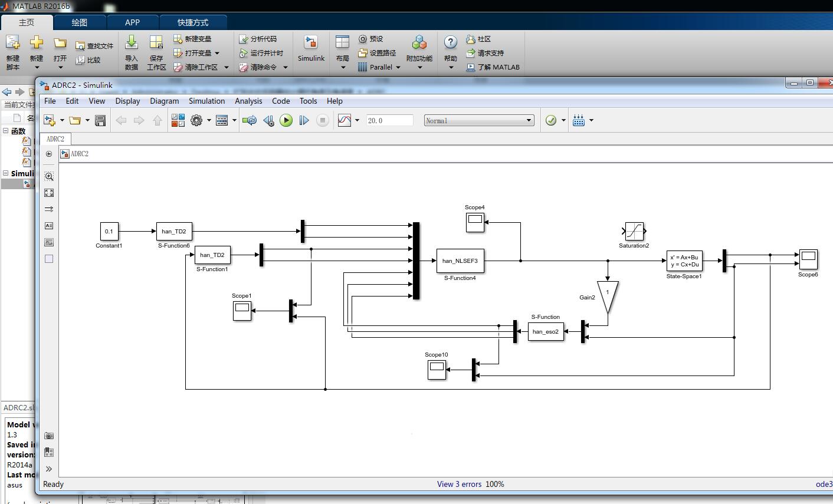Select the ADRC2 model tab
The width and height of the screenshot is (833, 504).
55,139
